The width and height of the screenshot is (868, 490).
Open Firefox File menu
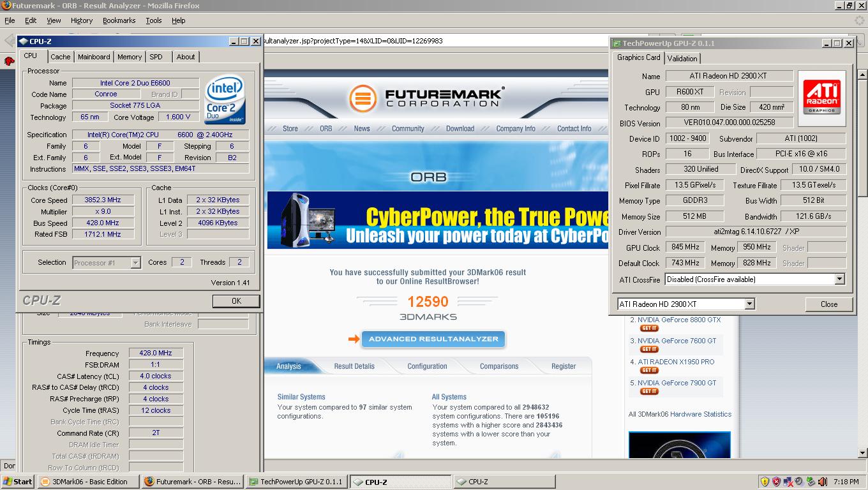[10, 20]
